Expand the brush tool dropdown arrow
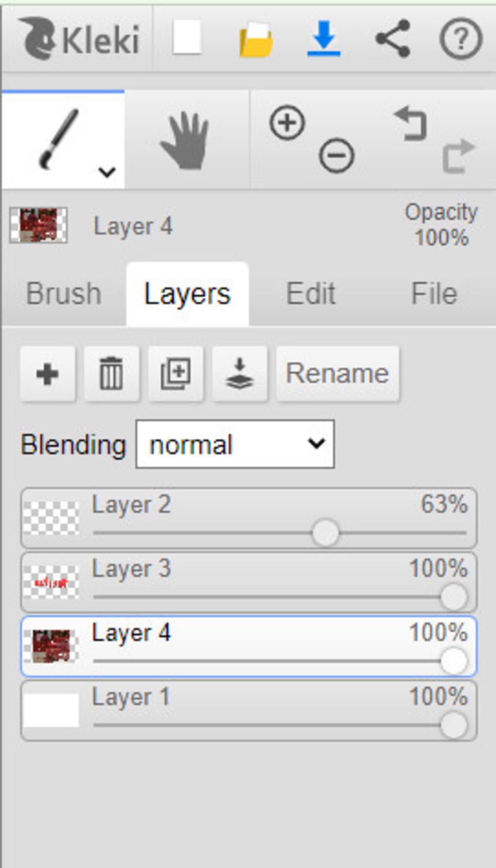Screen dimensions: 496x868 pyautogui.click(x=107, y=172)
